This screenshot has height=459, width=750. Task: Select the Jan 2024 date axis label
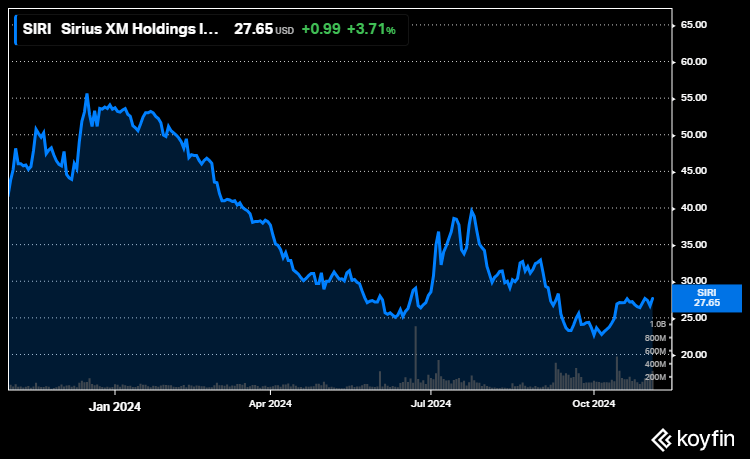114,405
